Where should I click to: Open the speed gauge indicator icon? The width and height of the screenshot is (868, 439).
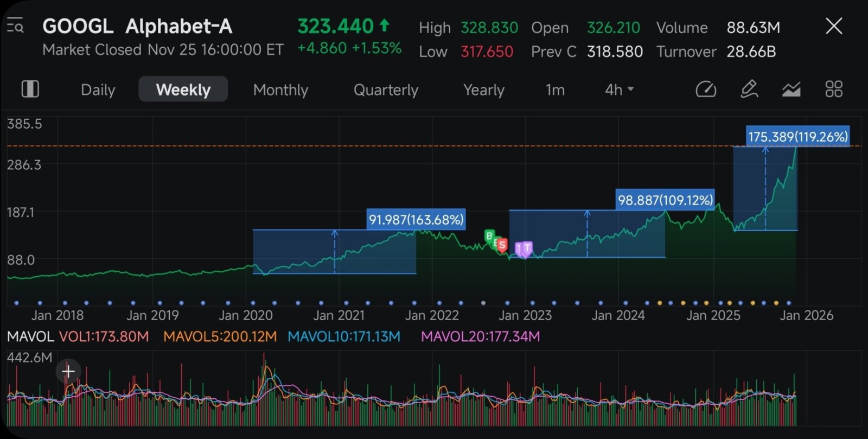click(706, 89)
